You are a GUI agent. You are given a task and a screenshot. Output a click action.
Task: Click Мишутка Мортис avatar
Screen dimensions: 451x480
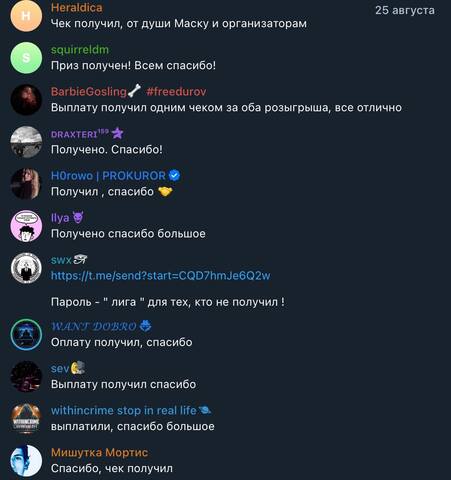[x=26, y=460]
